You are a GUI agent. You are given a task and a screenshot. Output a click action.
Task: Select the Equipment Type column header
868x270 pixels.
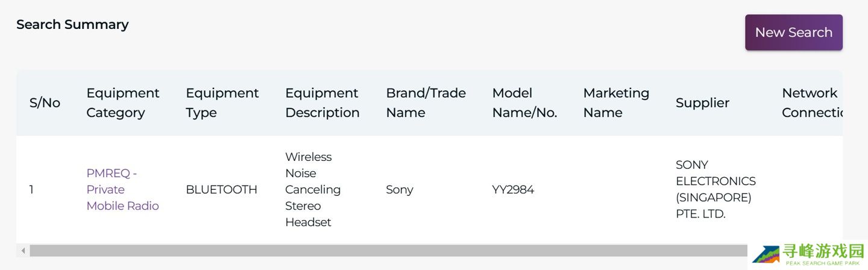[222, 103]
